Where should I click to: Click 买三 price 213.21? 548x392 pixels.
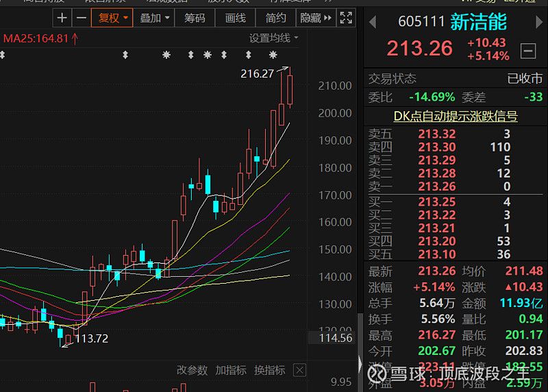437,228
